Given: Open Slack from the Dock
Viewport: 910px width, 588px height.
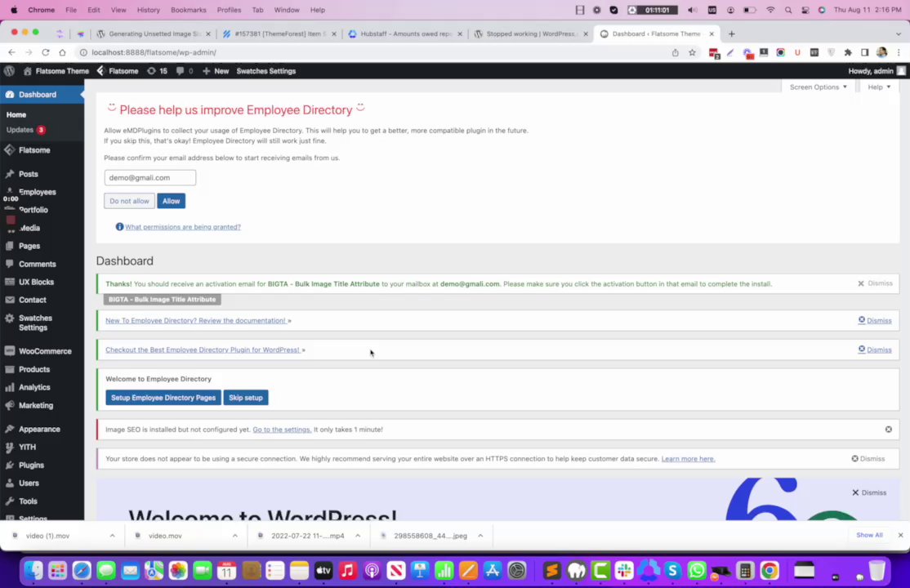Looking at the screenshot, I should click(x=624, y=571).
